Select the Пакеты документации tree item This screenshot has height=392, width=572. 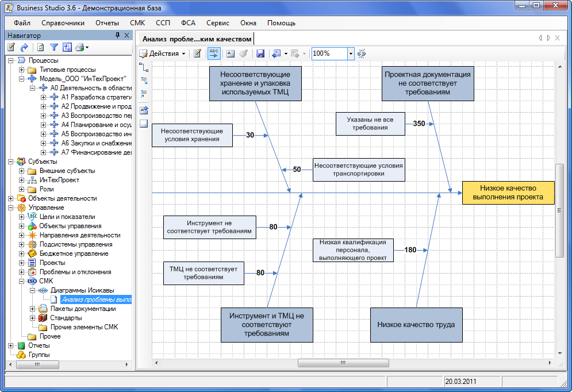click(83, 309)
